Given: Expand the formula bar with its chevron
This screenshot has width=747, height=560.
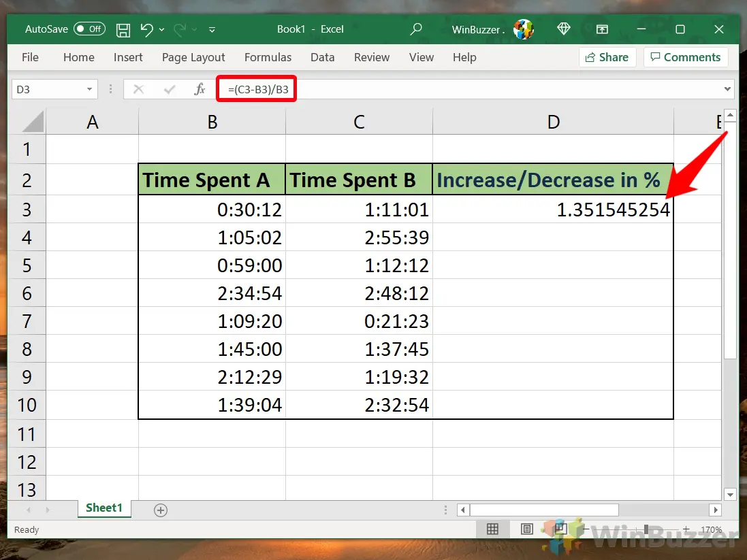Looking at the screenshot, I should click(x=727, y=88).
